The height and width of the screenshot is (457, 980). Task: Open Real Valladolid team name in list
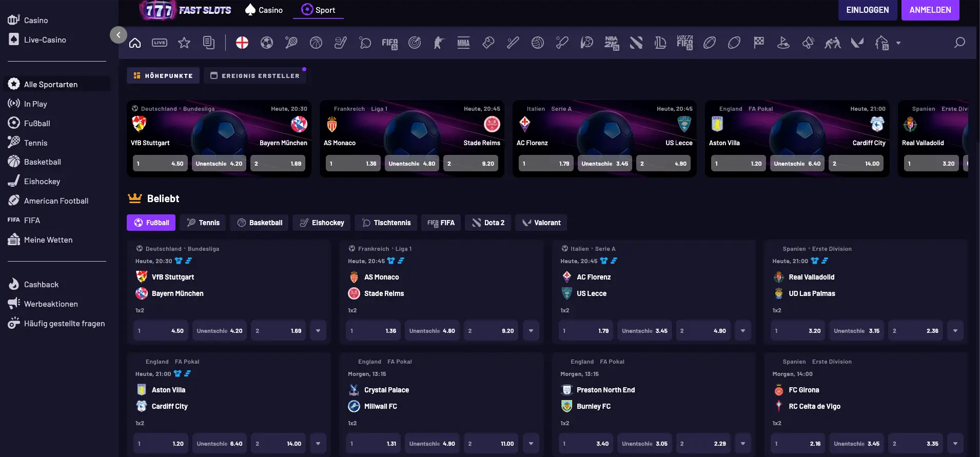pos(812,277)
